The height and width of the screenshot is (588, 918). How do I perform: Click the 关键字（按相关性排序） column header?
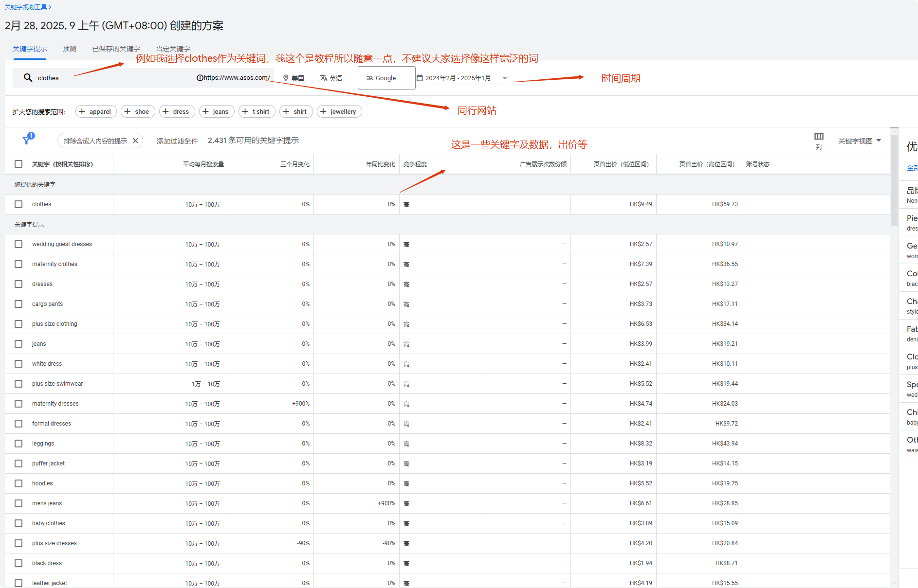point(62,164)
